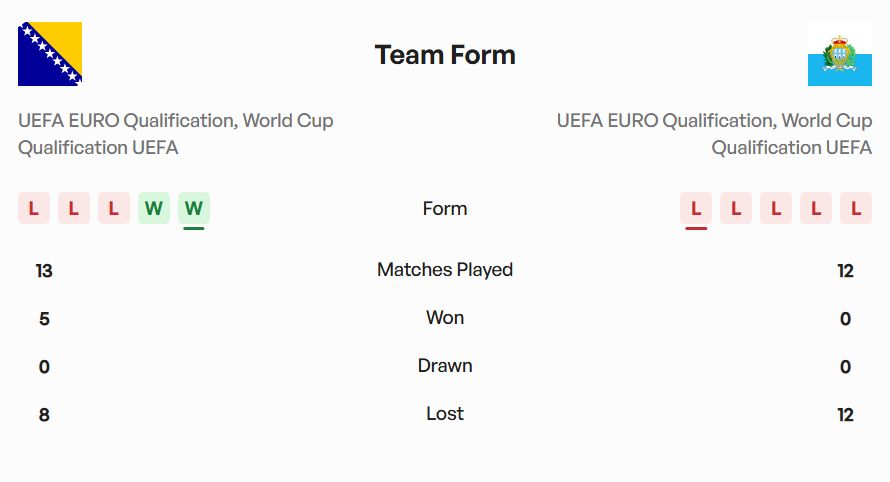
Task: Select Bosnia's underlined latest win badge
Action: coord(194,208)
